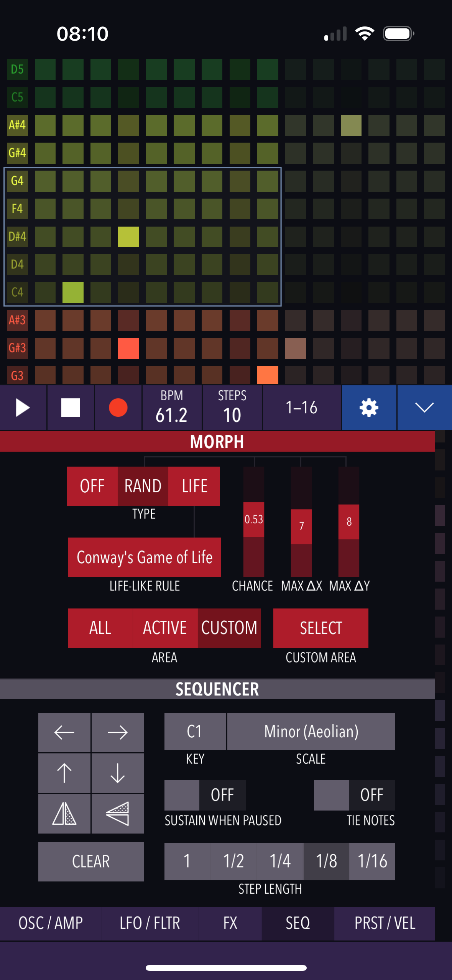Shift the sequence right with the right arrow
Screen dimensions: 452x980
(118, 733)
